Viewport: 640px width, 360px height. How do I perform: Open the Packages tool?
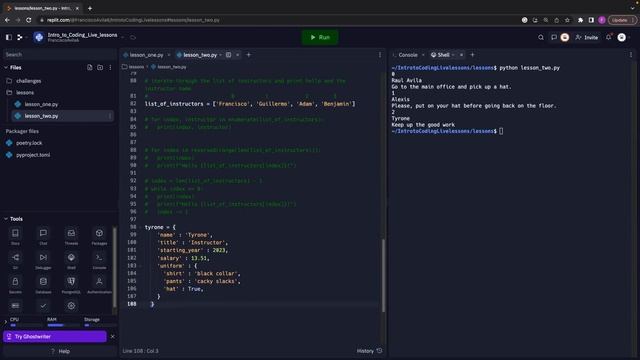(x=99, y=236)
